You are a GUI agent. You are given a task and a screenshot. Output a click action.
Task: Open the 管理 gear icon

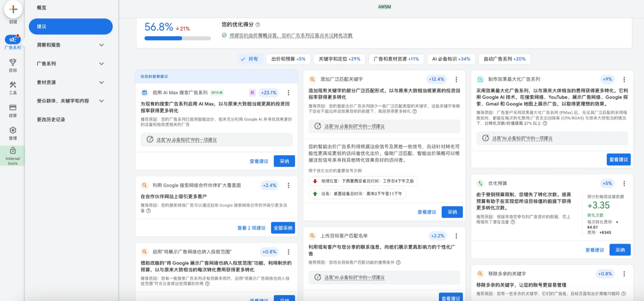coord(13,130)
